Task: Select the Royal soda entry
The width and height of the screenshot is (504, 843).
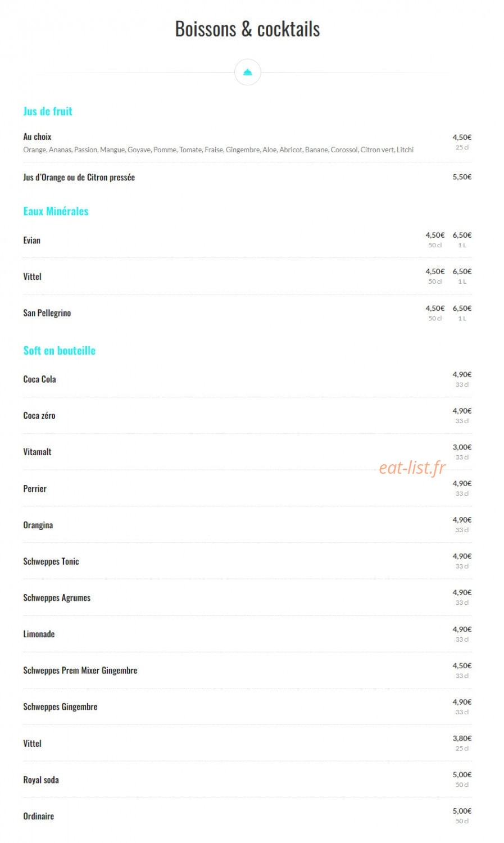Action: click(40, 780)
